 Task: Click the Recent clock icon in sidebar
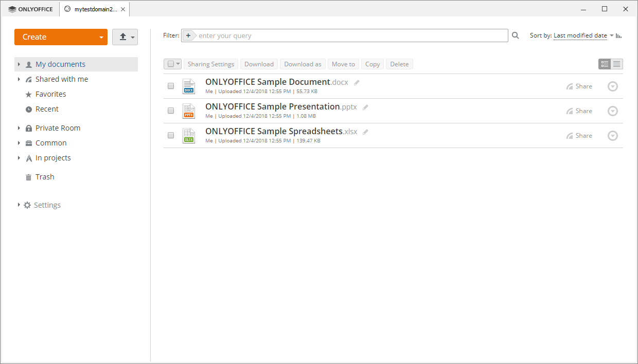(29, 109)
